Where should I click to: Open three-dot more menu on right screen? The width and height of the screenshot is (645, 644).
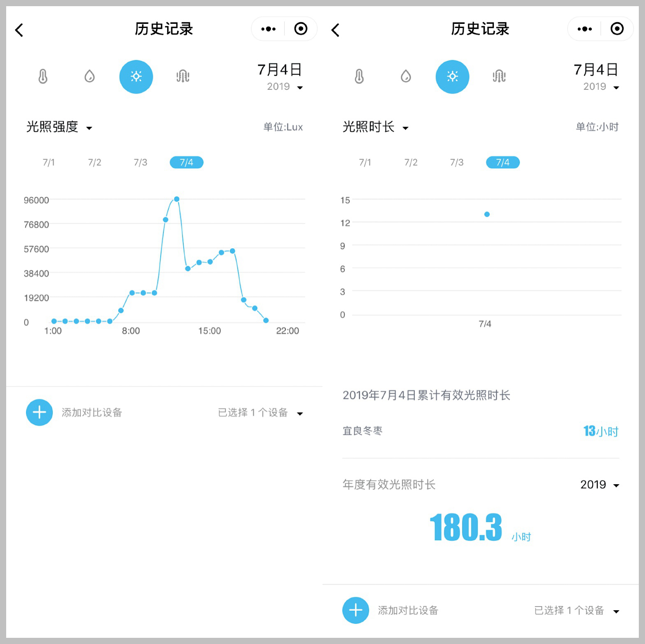pyautogui.click(x=584, y=29)
